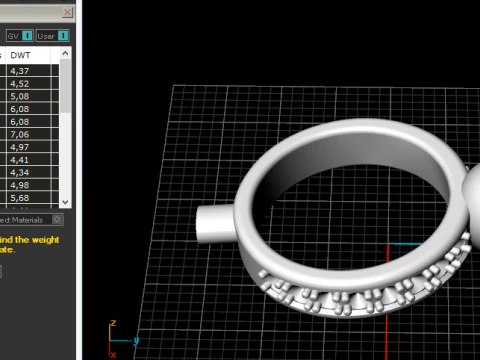Viewport: 480px width, 360px height.
Task: Toggle the User switch
Action: (52, 36)
